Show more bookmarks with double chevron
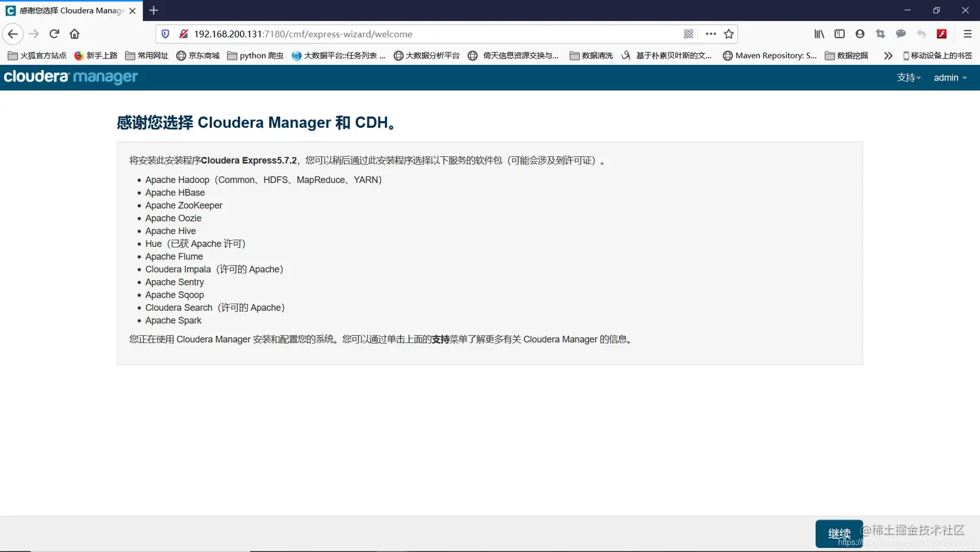 (888, 56)
